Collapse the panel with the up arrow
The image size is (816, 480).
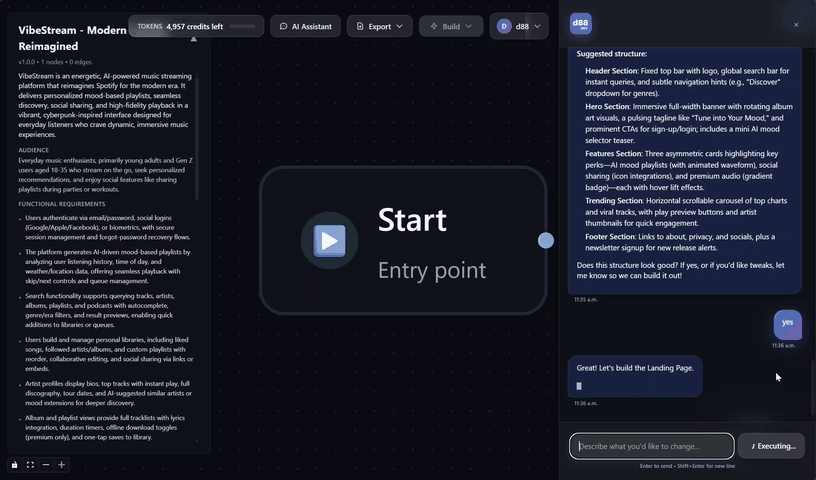pos(194,39)
